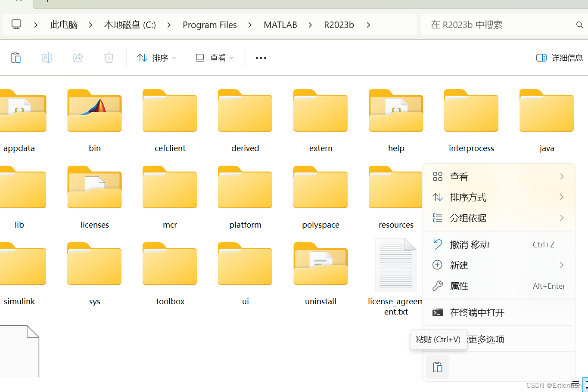Click 显示更多选项 in the context menu
Screen dimensions: 588x392
(x=485, y=339)
